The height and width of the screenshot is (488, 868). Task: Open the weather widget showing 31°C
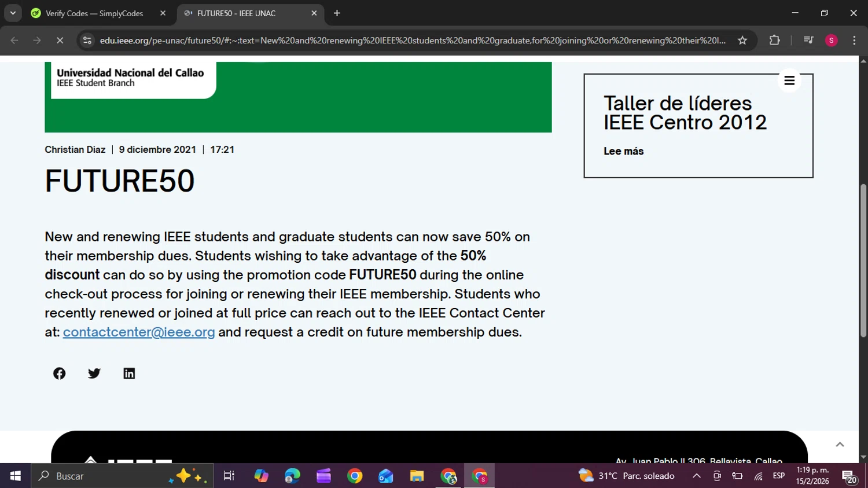click(627, 476)
